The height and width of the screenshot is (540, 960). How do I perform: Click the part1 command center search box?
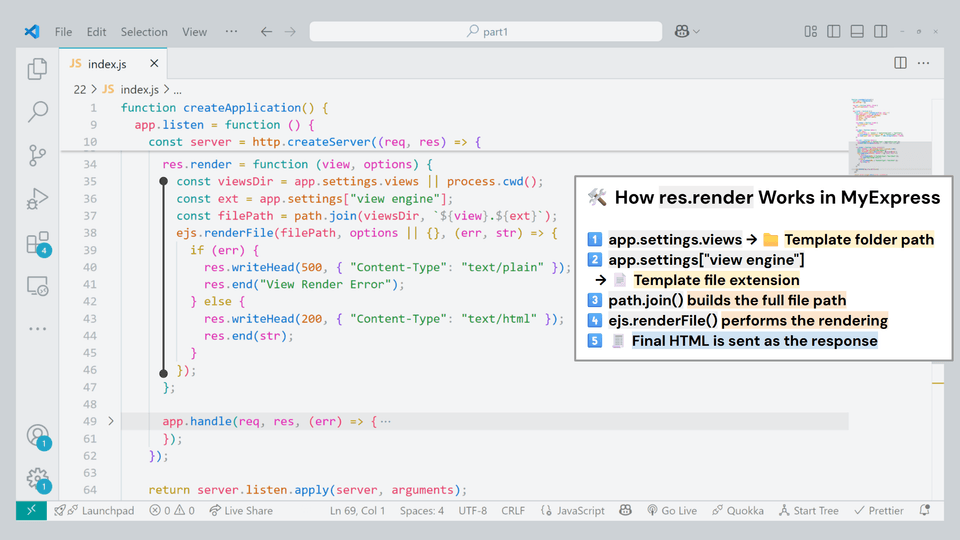point(486,31)
